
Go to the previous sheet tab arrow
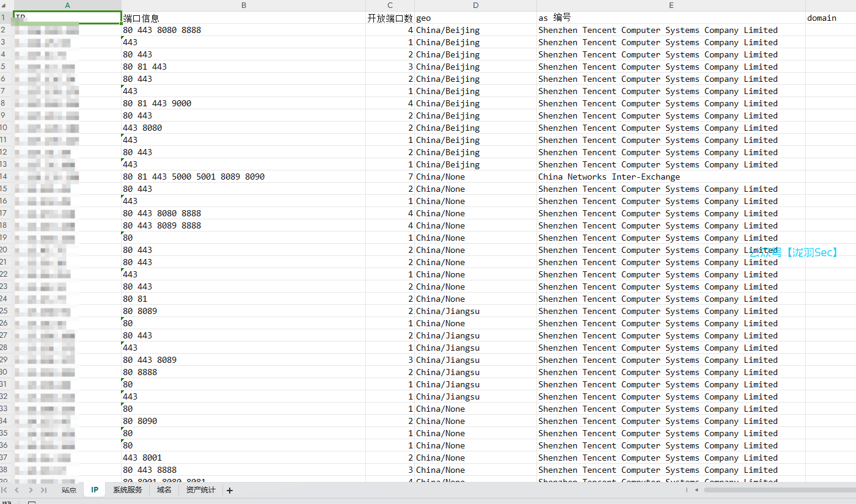coord(17,490)
